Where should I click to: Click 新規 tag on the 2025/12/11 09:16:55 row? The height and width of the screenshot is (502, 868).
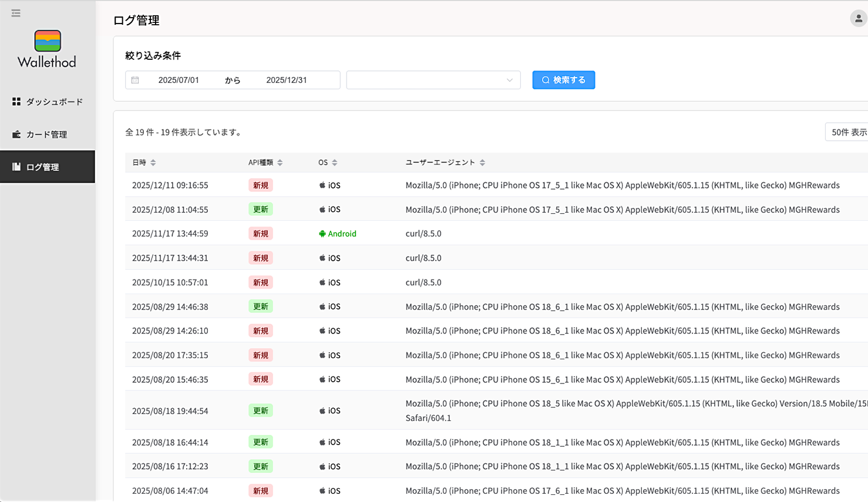point(260,186)
